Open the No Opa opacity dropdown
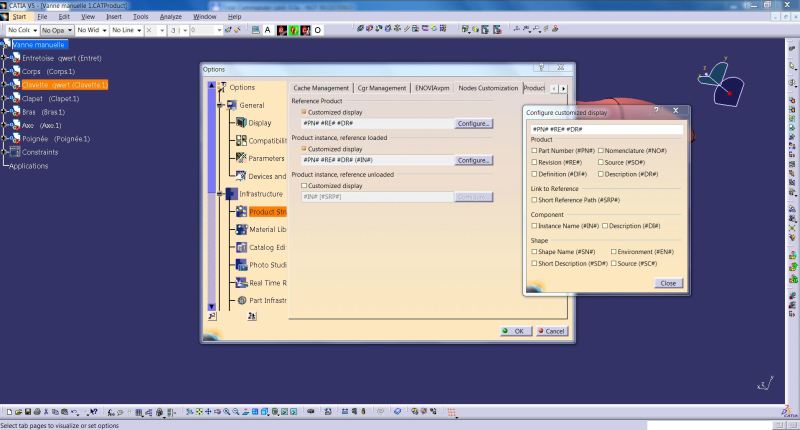 pyautogui.click(x=57, y=30)
